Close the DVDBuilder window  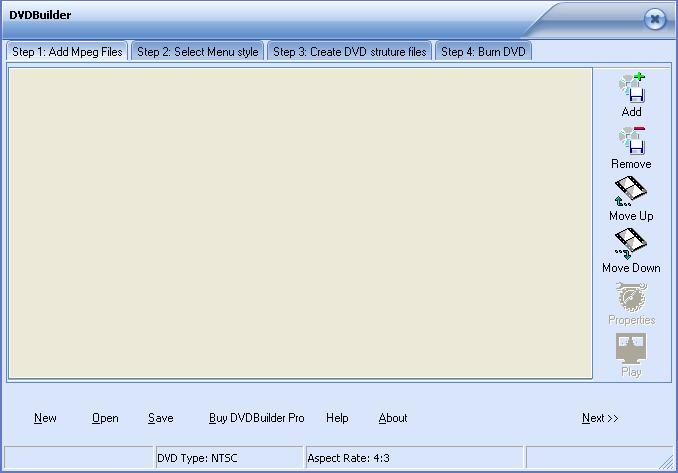tap(655, 19)
